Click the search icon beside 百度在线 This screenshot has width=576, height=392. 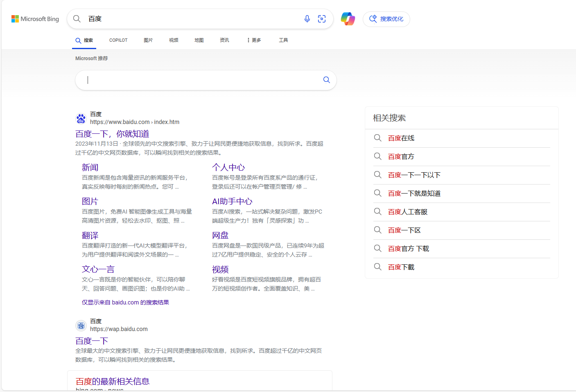coord(377,138)
